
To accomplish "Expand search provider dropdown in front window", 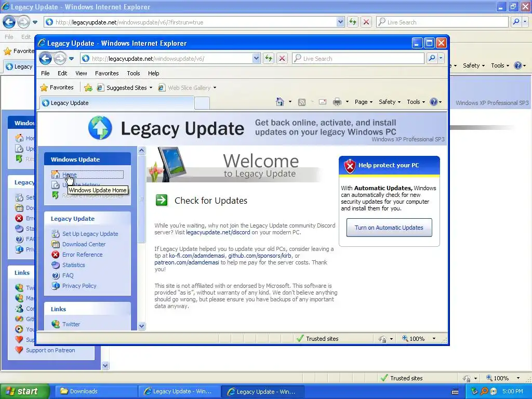I will click(x=441, y=58).
